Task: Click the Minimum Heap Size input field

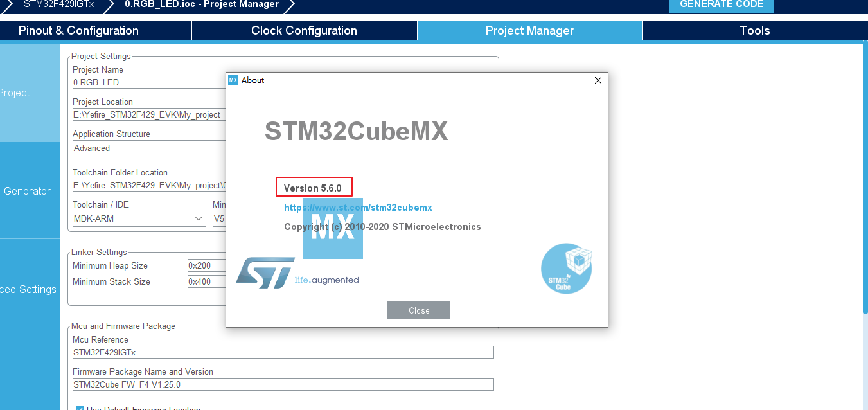Action: (x=206, y=265)
